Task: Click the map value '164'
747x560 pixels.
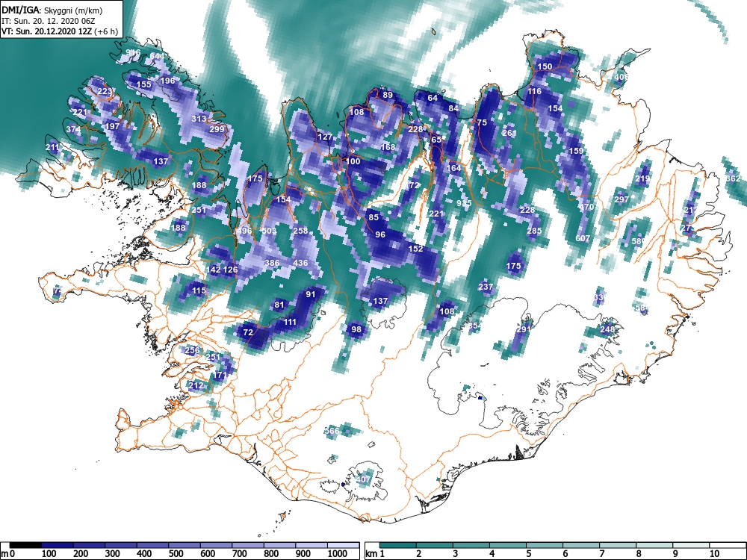Action: point(453,168)
